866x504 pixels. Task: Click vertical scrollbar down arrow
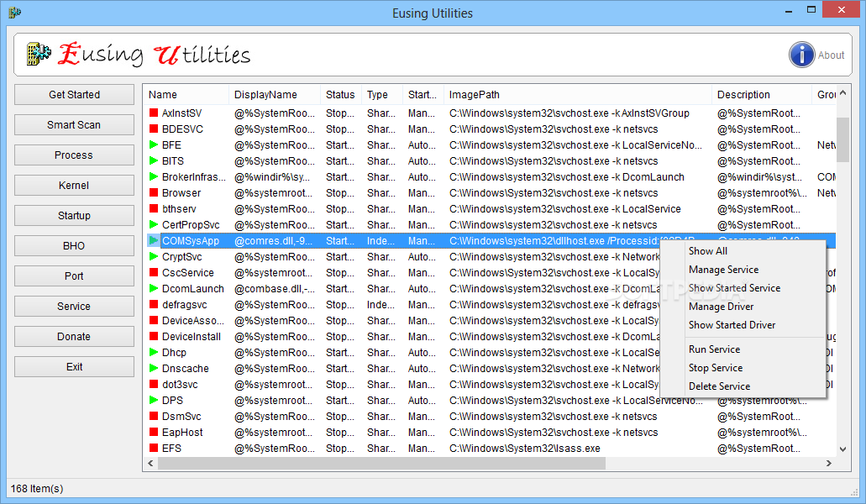click(x=842, y=449)
